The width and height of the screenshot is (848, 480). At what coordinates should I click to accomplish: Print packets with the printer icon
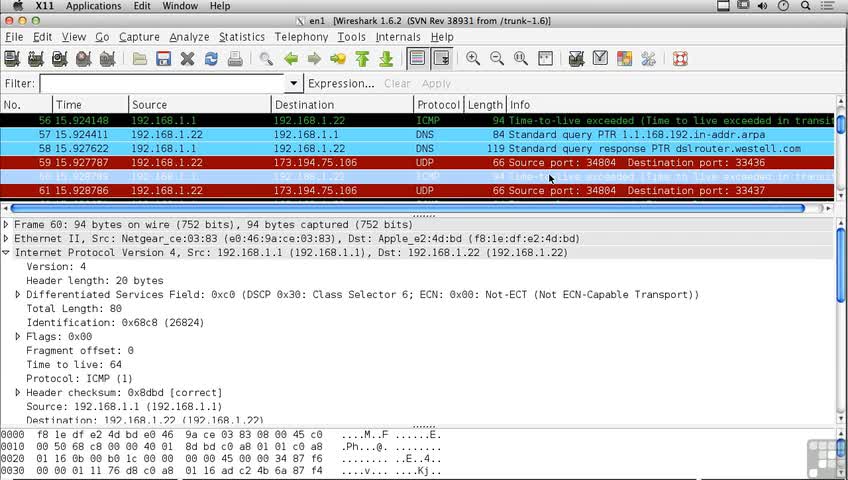pyautogui.click(x=235, y=58)
